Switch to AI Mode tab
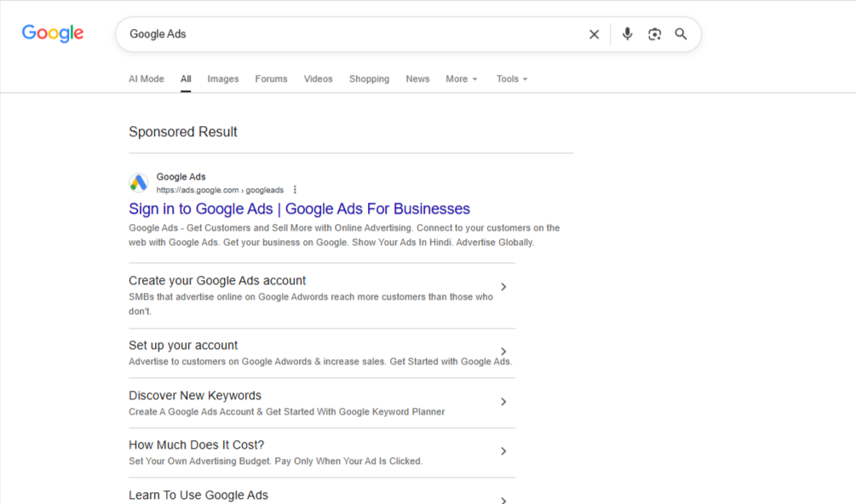The width and height of the screenshot is (856, 504). 146,79
